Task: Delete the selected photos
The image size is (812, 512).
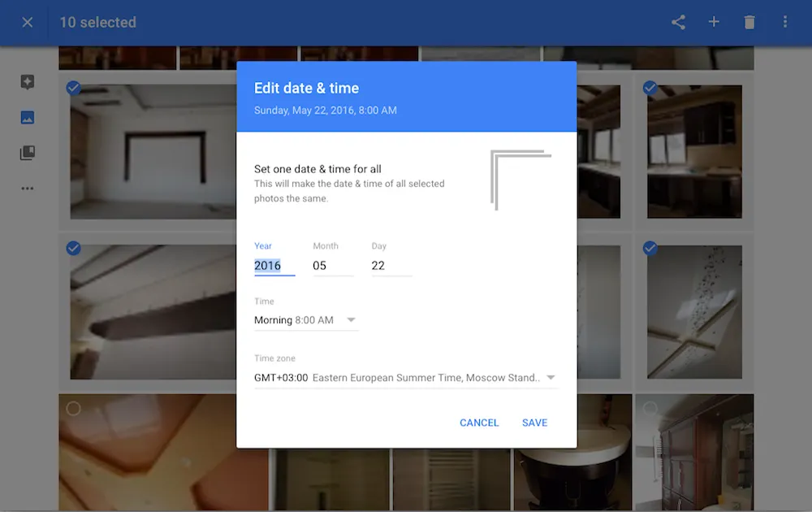Action: [x=749, y=22]
